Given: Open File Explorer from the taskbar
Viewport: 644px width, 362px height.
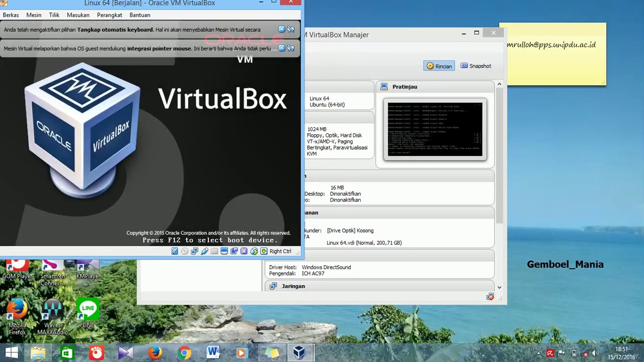Looking at the screenshot, I should (38, 352).
